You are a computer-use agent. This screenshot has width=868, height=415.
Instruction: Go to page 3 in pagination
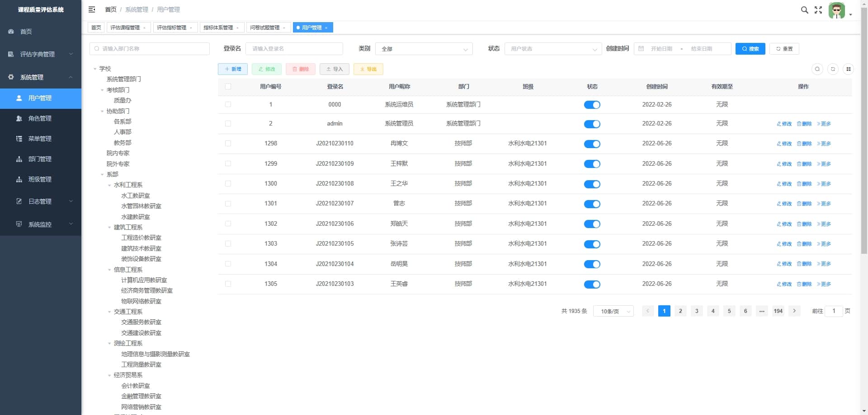pos(697,311)
